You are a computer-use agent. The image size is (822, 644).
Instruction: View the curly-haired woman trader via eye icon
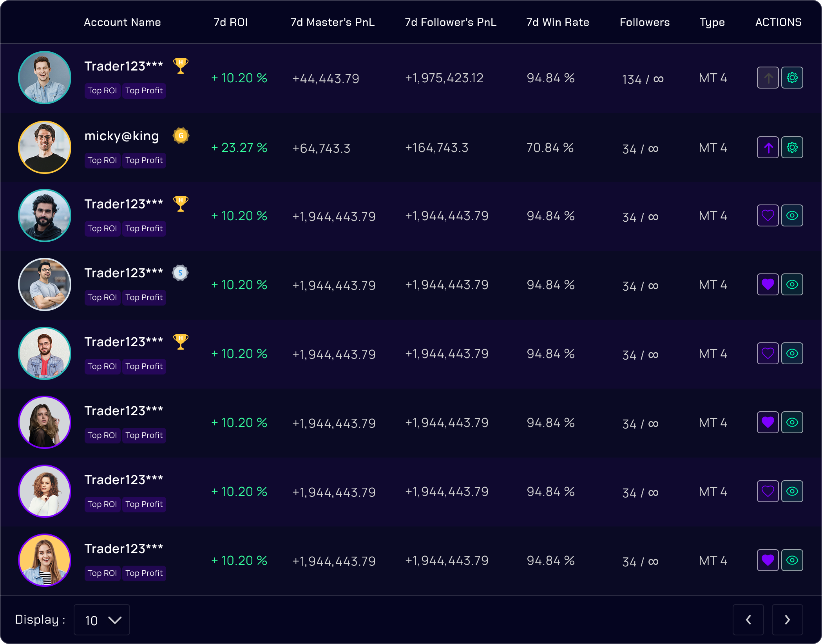[792, 492]
